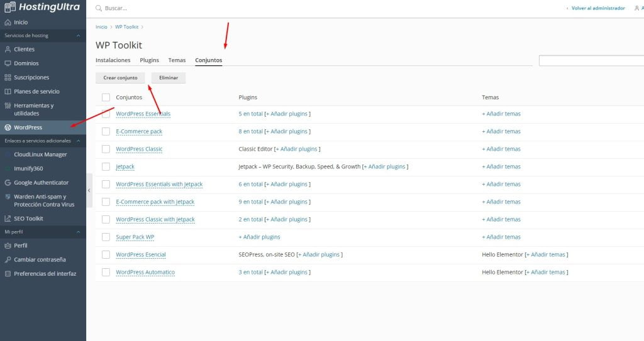
Task: Click the Plugins column header
Action: tap(248, 97)
